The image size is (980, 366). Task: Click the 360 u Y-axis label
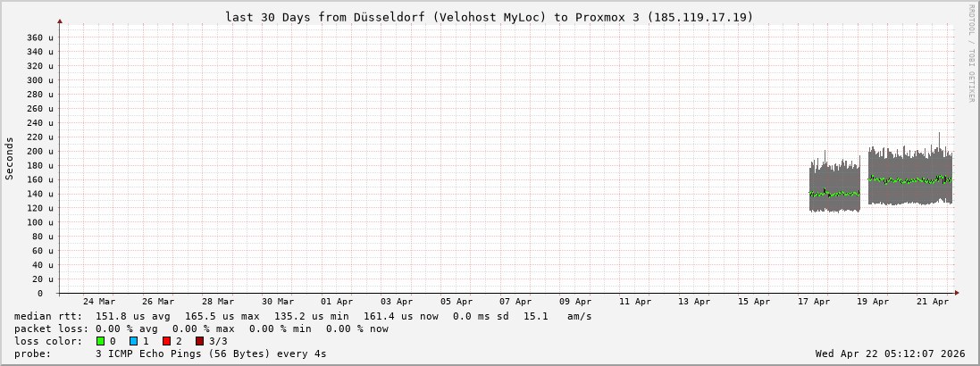(x=39, y=37)
